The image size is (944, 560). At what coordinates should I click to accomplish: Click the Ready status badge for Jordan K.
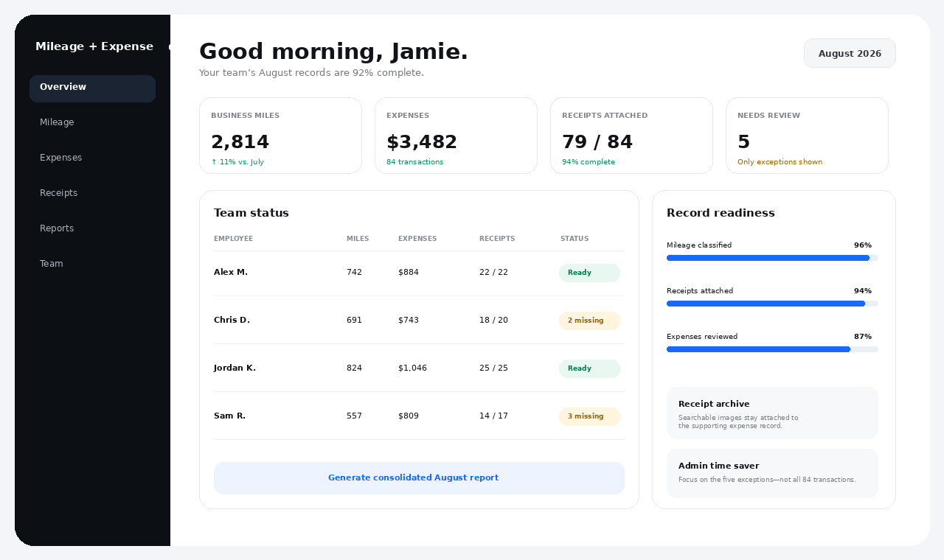589,368
